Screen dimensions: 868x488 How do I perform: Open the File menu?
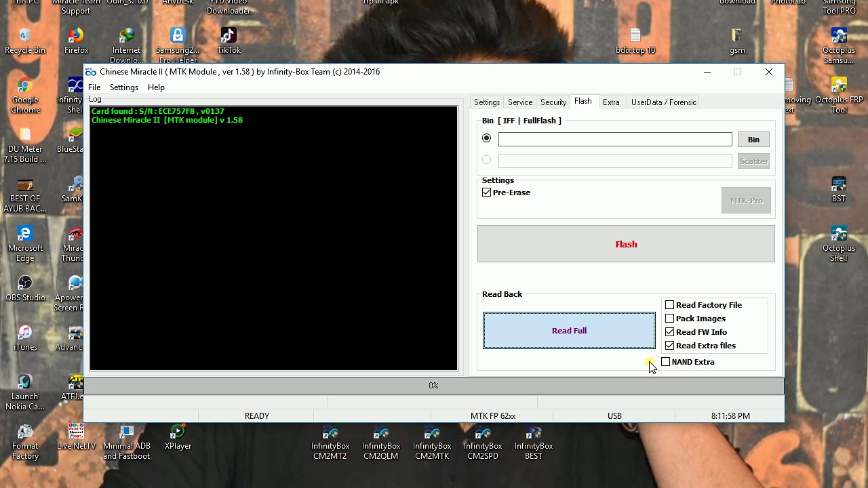pos(94,87)
